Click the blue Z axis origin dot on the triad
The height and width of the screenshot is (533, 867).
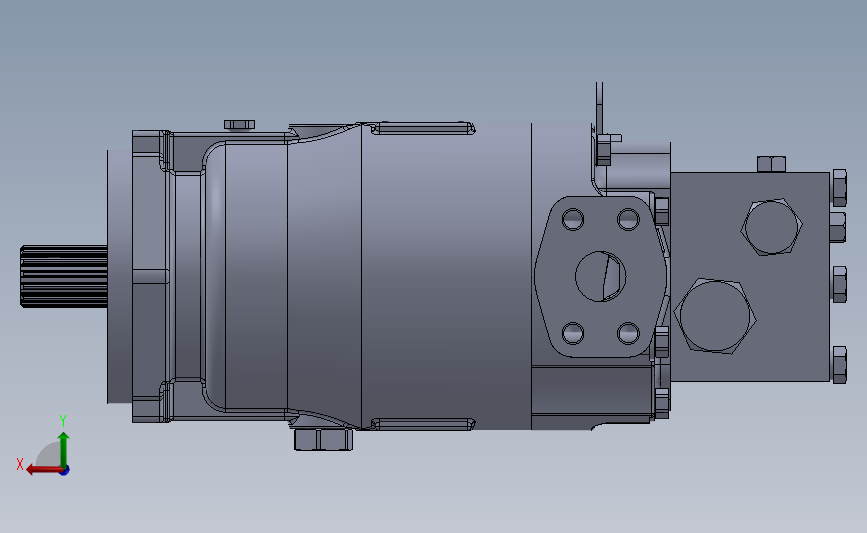[65, 471]
